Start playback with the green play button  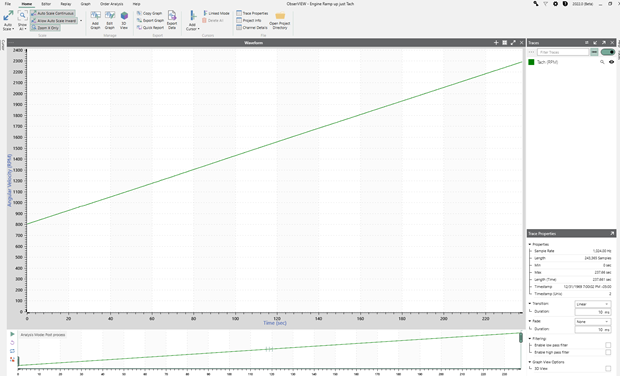tap(12, 334)
